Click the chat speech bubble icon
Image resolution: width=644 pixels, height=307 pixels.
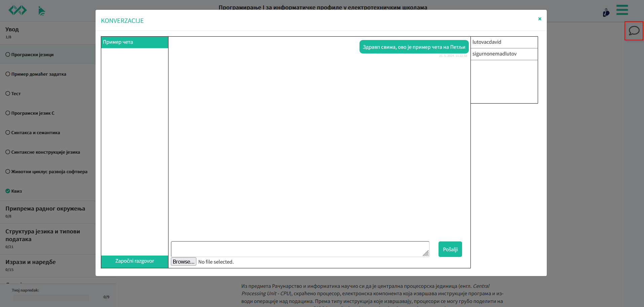(634, 31)
